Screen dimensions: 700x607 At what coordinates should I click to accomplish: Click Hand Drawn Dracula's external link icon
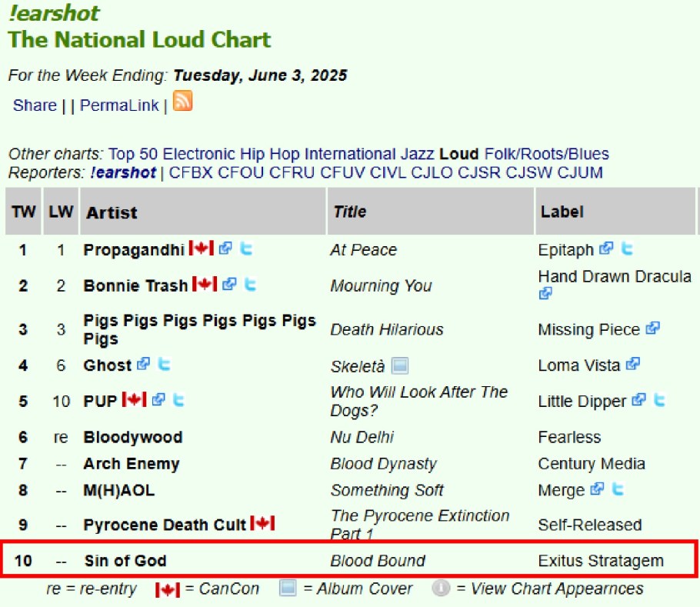pyautogui.click(x=545, y=293)
